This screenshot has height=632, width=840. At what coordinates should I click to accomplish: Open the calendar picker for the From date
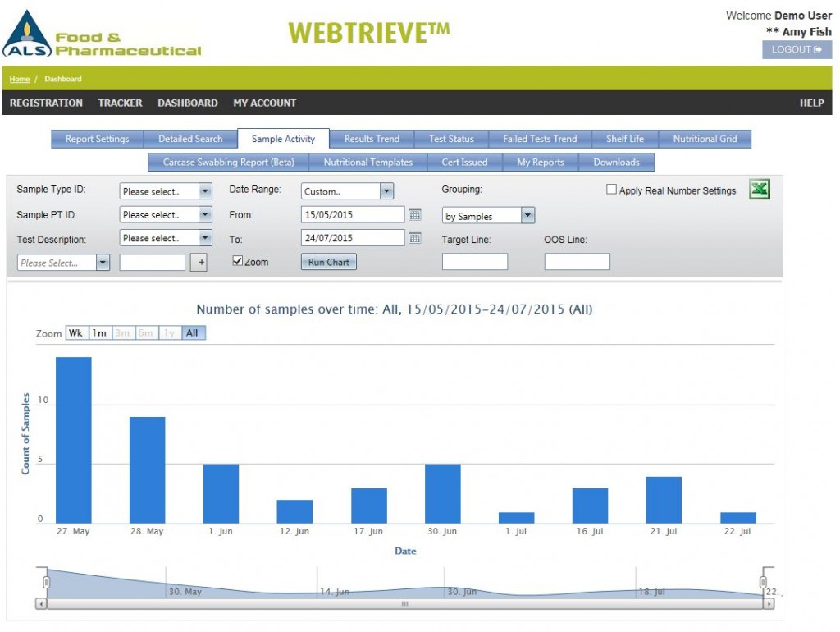coord(415,215)
